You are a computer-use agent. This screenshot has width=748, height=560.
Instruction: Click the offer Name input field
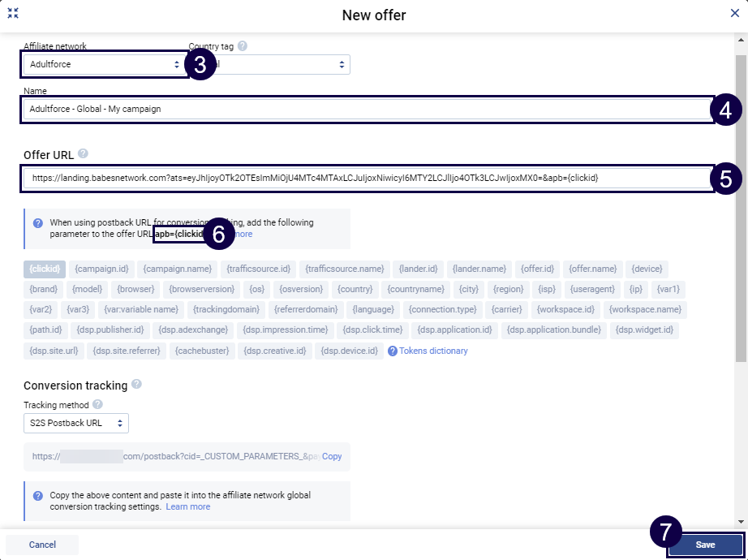[x=365, y=109]
